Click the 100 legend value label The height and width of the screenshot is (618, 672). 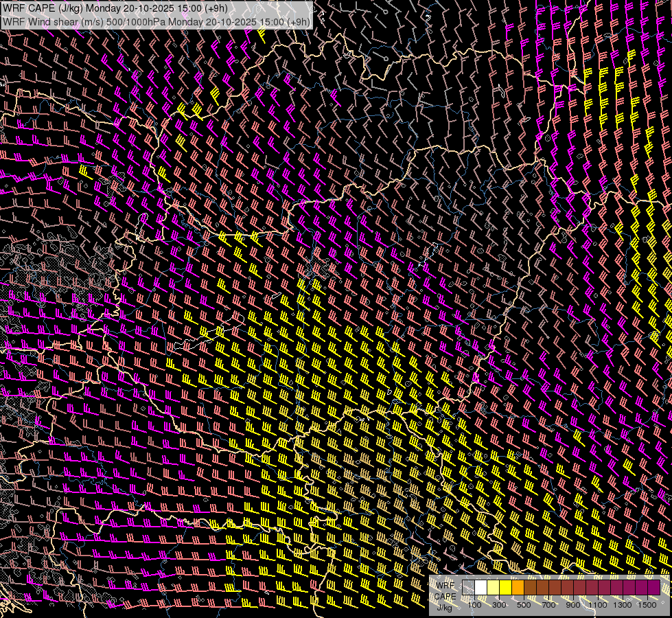tap(474, 604)
